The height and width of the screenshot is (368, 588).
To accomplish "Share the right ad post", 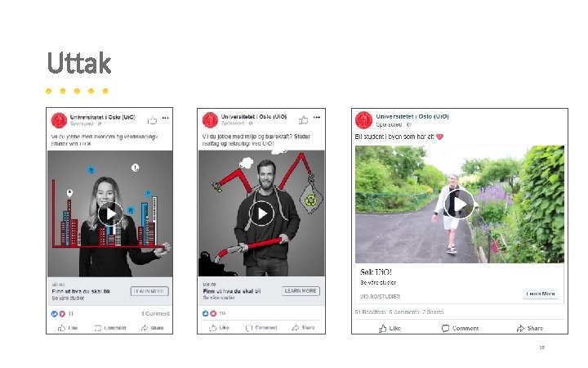I will pos(529,328).
